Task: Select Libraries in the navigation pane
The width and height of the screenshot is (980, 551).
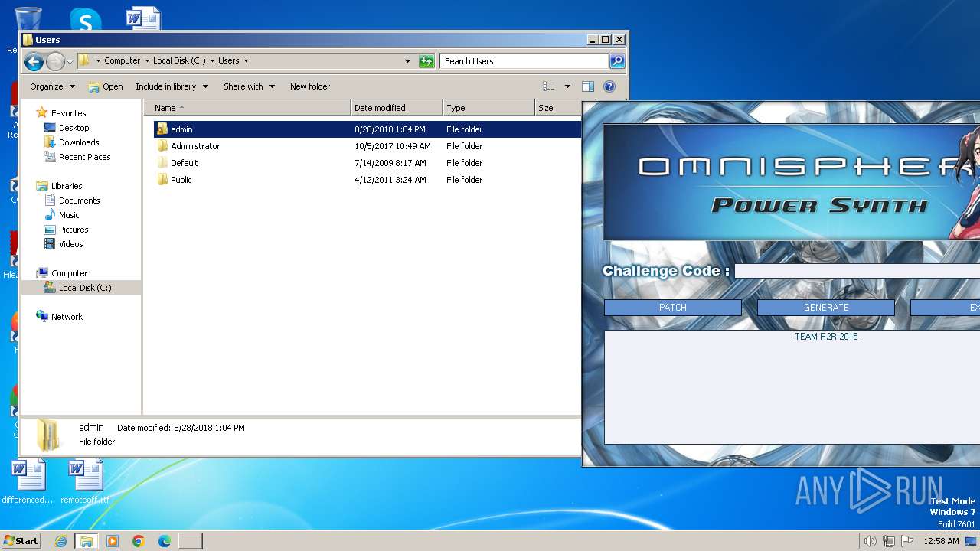Action: tap(67, 186)
